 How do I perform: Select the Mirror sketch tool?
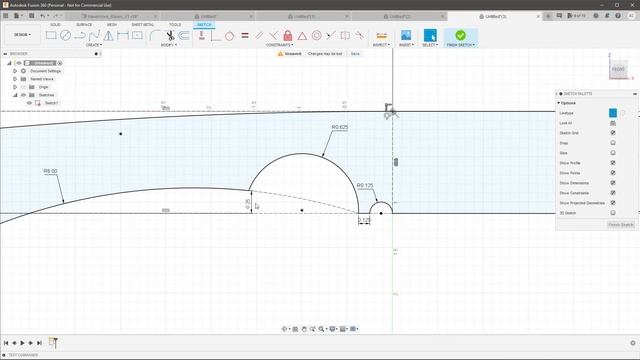[x=108, y=36]
